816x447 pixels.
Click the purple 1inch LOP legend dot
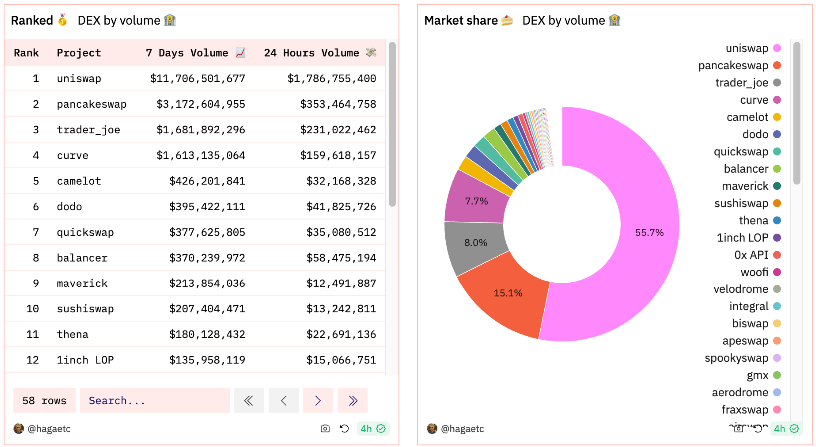[777, 237]
